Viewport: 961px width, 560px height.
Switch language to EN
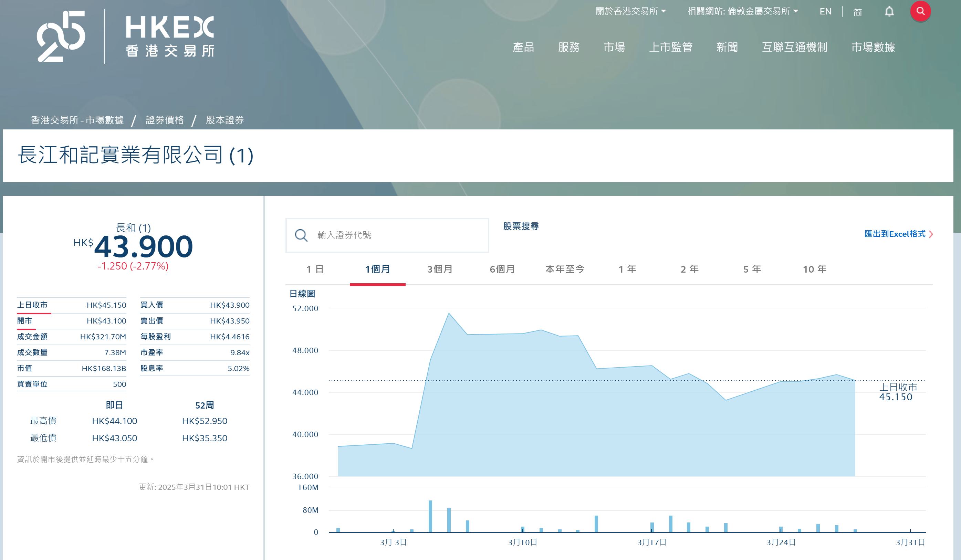[x=825, y=12]
